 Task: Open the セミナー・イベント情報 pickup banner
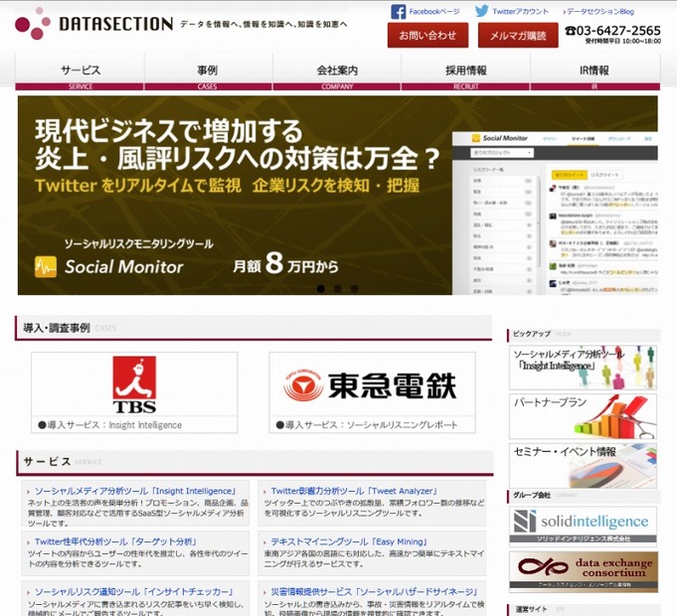point(583,465)
